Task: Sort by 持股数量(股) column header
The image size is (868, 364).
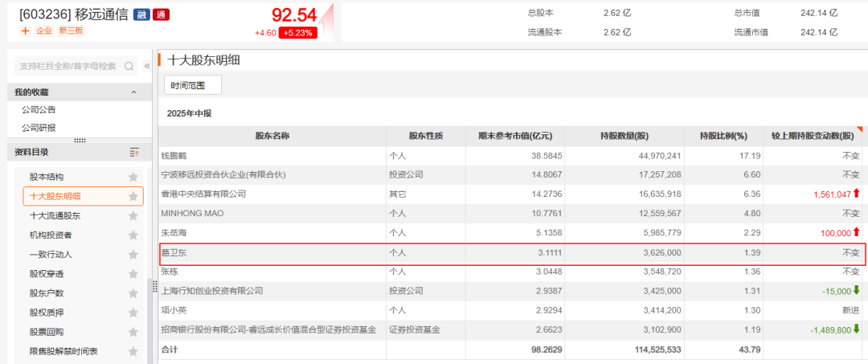Action: point(625,136)
